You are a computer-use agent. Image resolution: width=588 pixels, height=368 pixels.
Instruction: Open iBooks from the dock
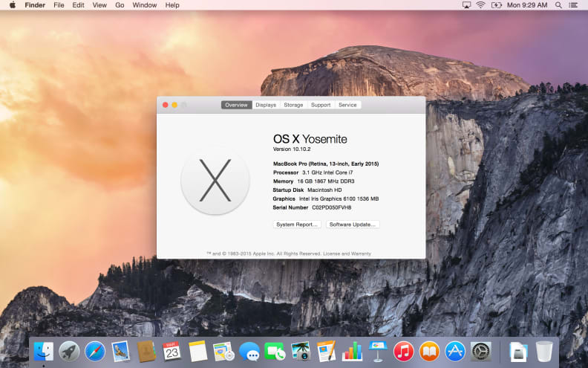pyautogui.click(x=429, y=352)
